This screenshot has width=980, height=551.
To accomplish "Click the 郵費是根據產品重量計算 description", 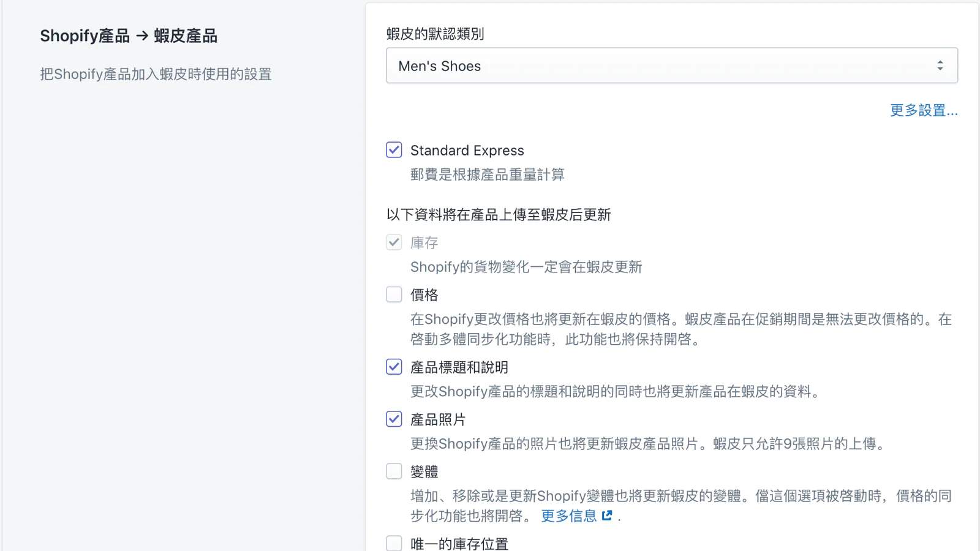I will pos(488,174).
